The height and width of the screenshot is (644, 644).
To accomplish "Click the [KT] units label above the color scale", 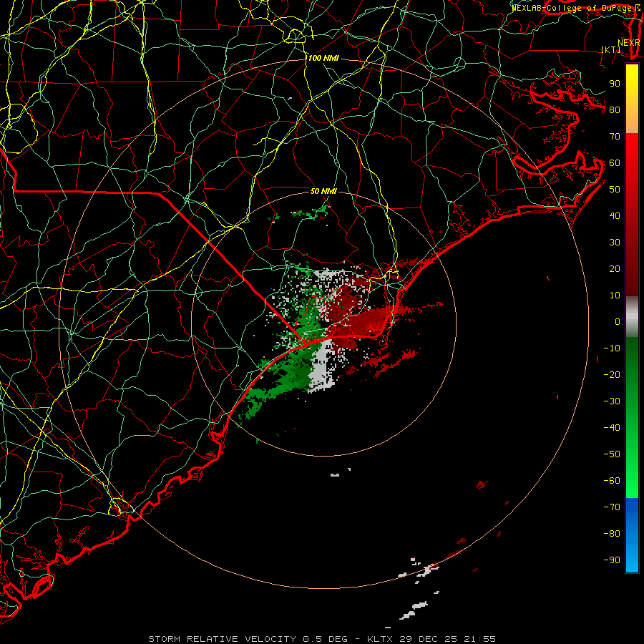I will [x=611, y=49].
